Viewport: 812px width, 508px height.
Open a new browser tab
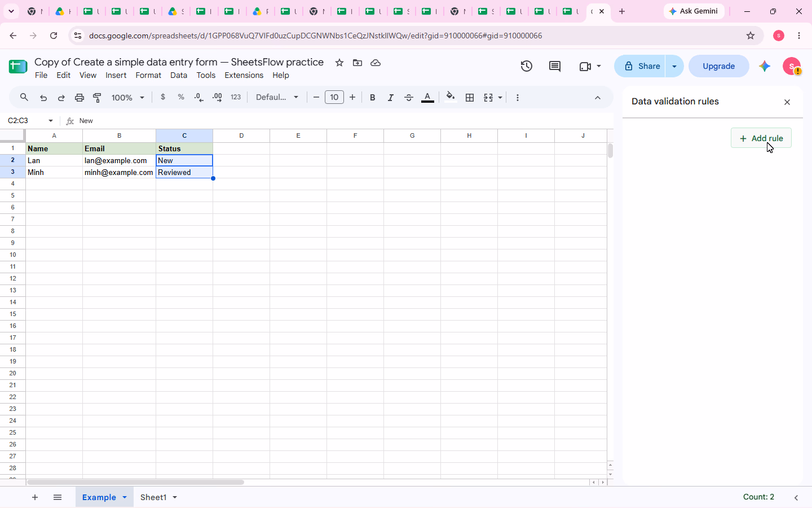tap(622, 11)
